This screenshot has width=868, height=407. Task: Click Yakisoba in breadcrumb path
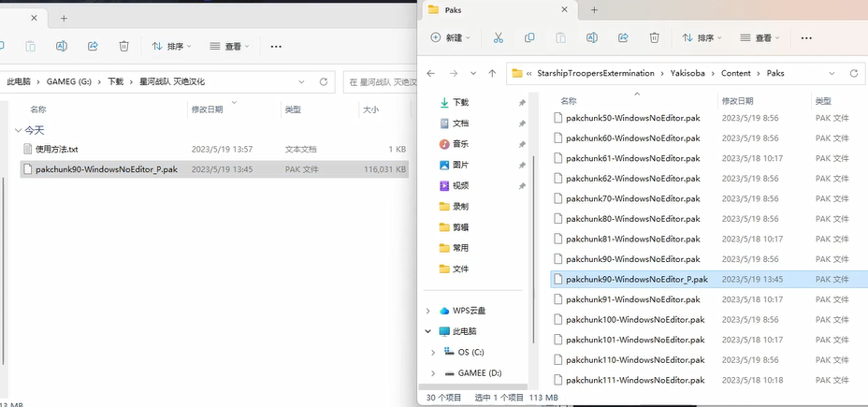(687, 73)
